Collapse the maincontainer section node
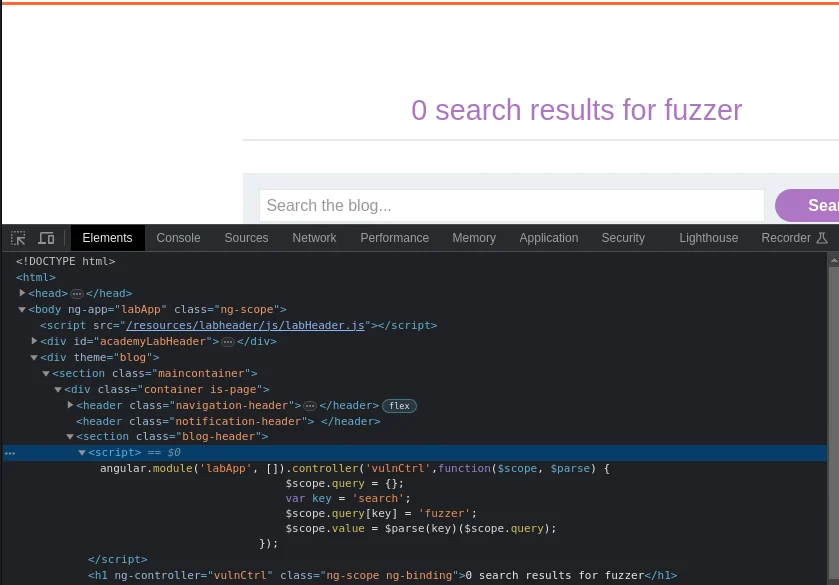839x585 pixels. coord(46,373)
